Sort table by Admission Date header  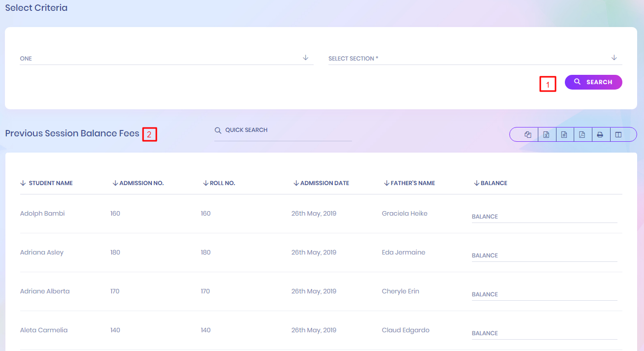324,183
